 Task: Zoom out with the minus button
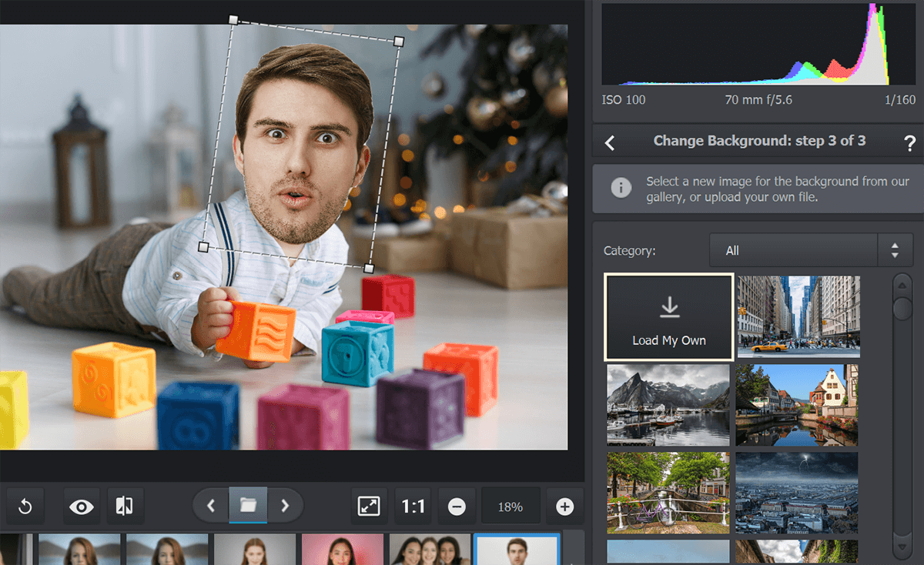tap(457, 506)
